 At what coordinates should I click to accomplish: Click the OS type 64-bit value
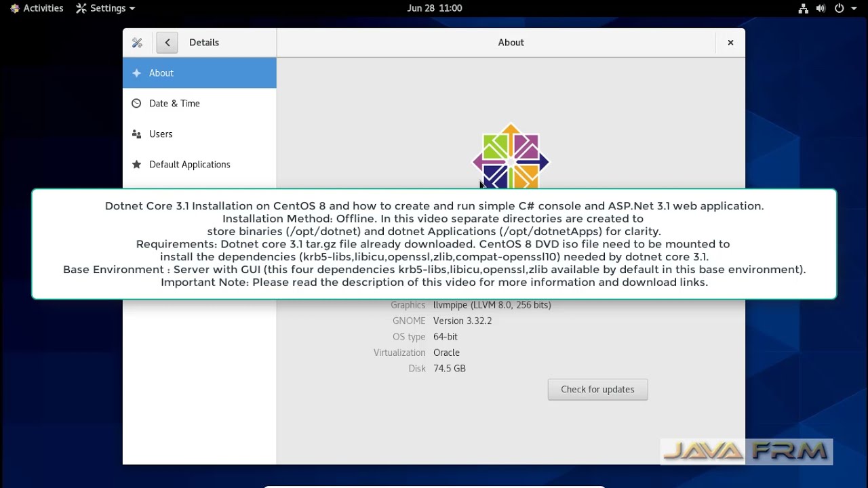click(x=445, y=337)
